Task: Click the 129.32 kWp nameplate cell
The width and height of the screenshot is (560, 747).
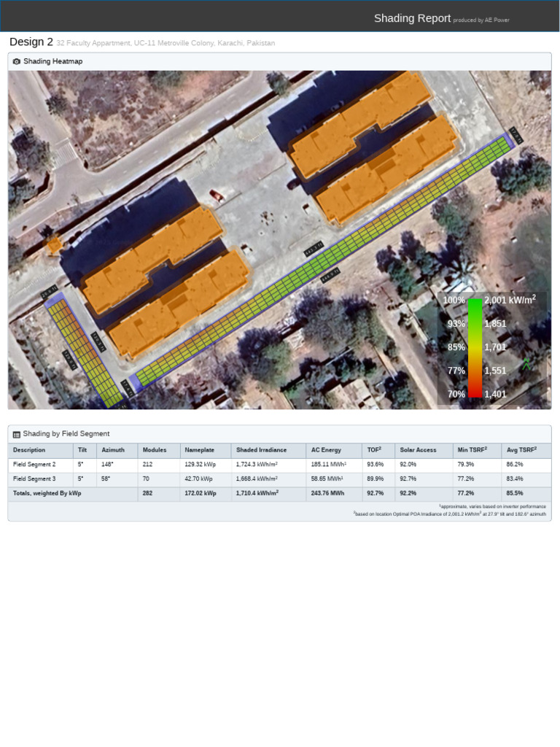Action: click(201, 465)
